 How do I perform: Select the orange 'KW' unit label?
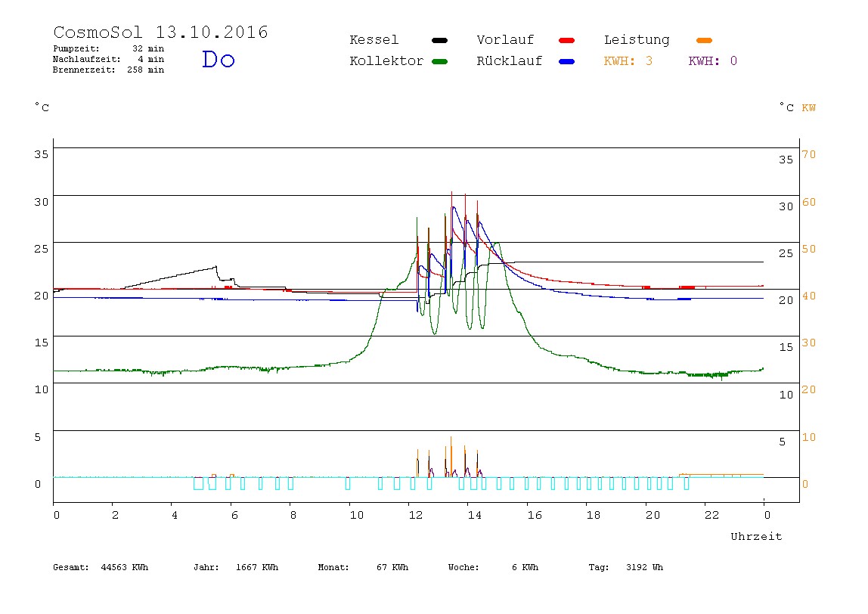[x=808, y=107]
